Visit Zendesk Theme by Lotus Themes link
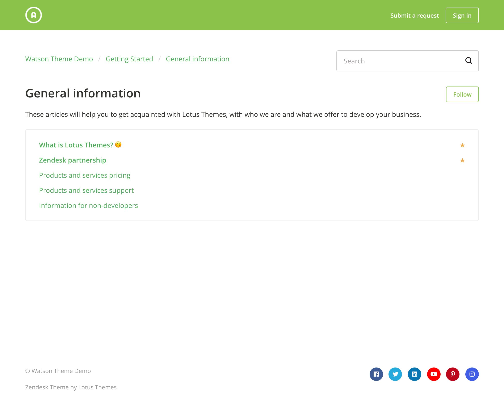Viewport: 504px width, 420px height. (71, 387)
